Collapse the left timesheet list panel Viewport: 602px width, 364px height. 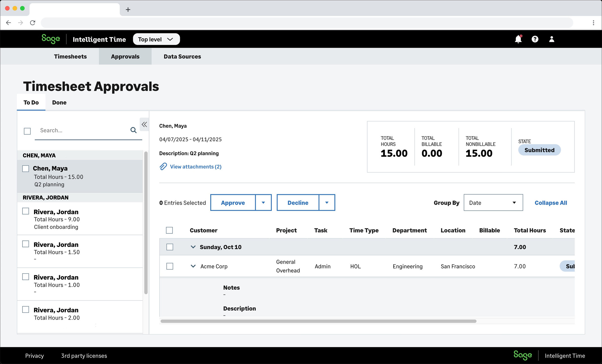[144, 124]
